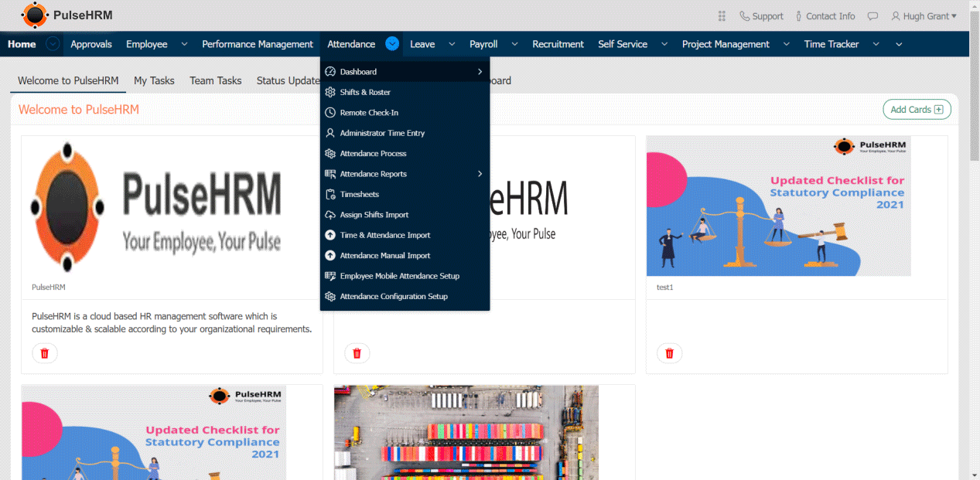Expand the Dashboard submenu arrow
This screenshot has width=980, height=480.
point(480,72)
